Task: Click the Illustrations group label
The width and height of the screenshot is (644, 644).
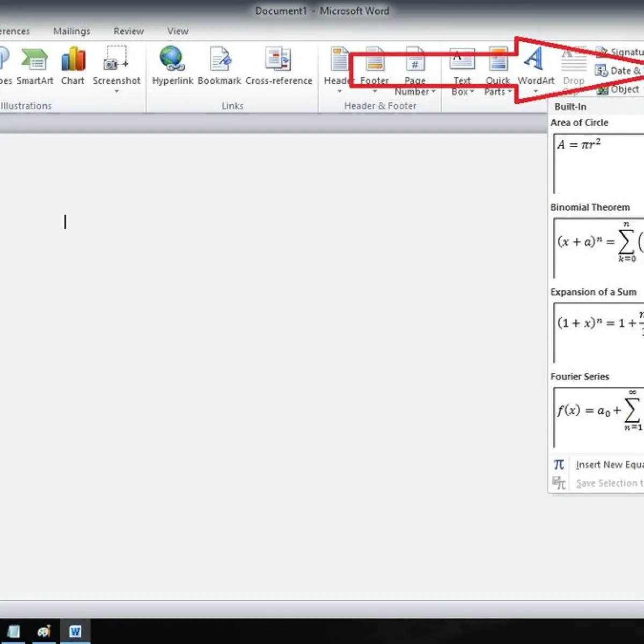Action: pyautogui.click(x=26, y=106)
